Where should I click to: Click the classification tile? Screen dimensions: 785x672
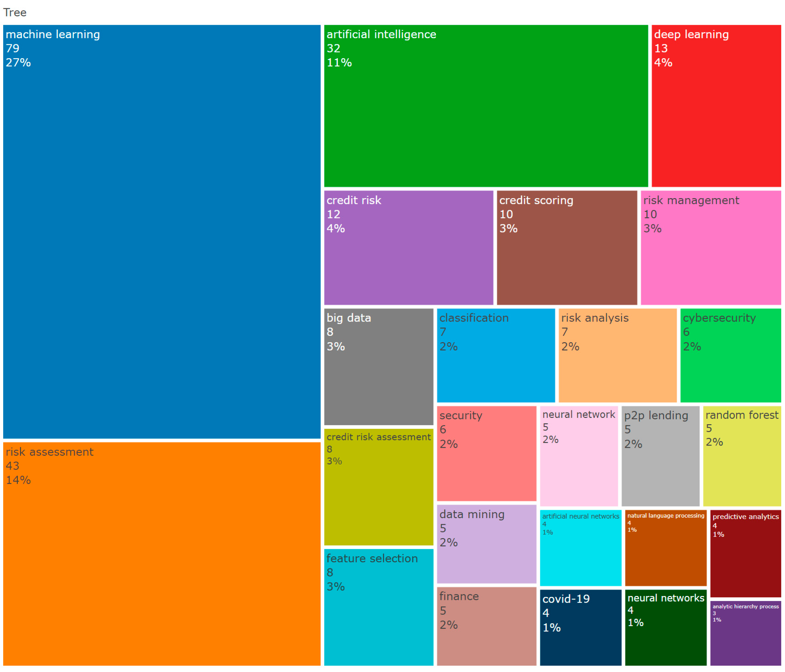click(495, 355)
